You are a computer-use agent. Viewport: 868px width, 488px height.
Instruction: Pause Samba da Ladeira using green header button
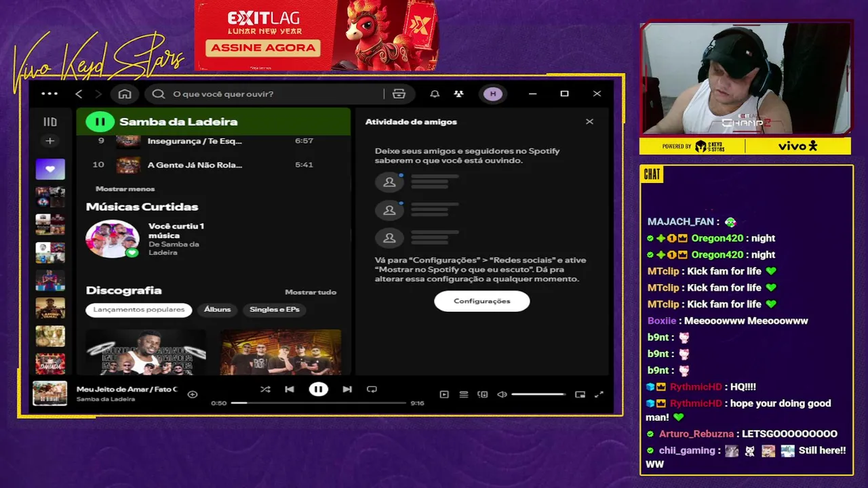(x=100, y=122)
